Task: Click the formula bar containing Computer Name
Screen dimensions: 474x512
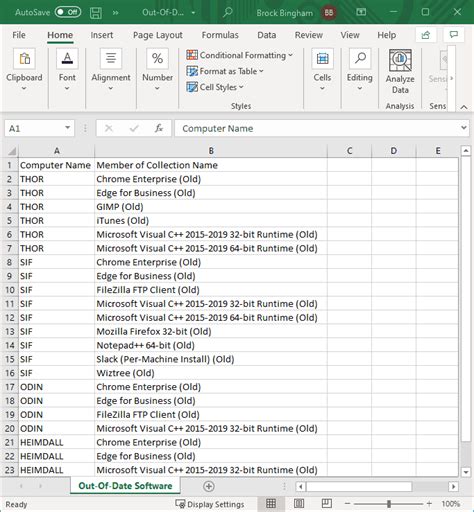Action: [x=317, y=129]
